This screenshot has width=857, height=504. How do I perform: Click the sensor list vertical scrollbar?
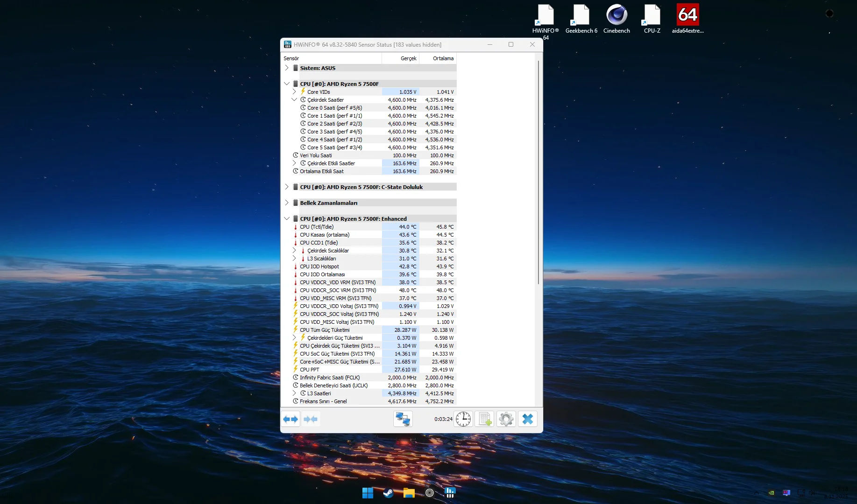(x=538, y=173)
